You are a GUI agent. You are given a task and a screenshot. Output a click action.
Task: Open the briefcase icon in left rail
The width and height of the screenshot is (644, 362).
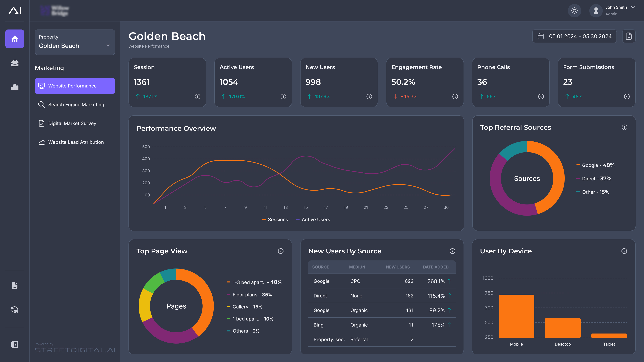click(x=15, y=63)
